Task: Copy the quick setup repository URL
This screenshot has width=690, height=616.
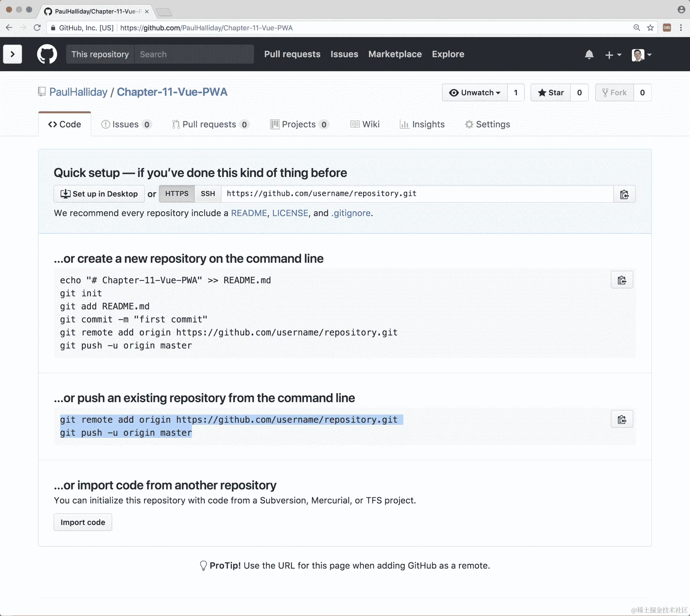Action: click(624, 194)
